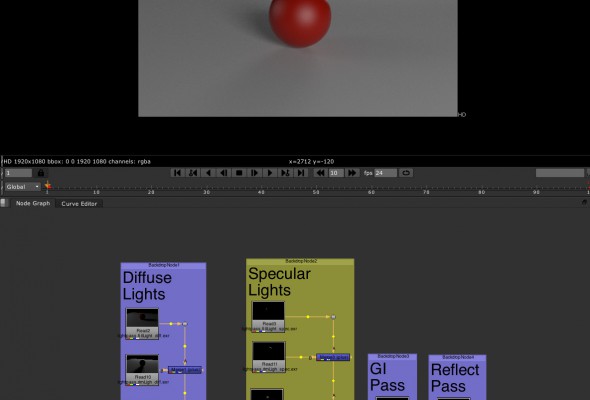590x400 pixels.
Task: Click the frame increment field showing 10
Action: pyautogui.click(x=336, y=173)
